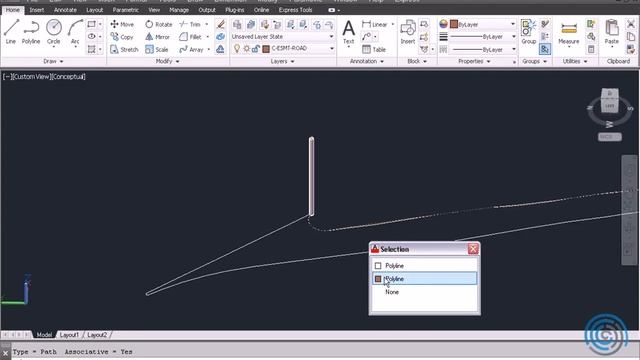Viewport: 640px width, 360px height.
Task: Launch the Array command
Action: click(x=191, y=49)
